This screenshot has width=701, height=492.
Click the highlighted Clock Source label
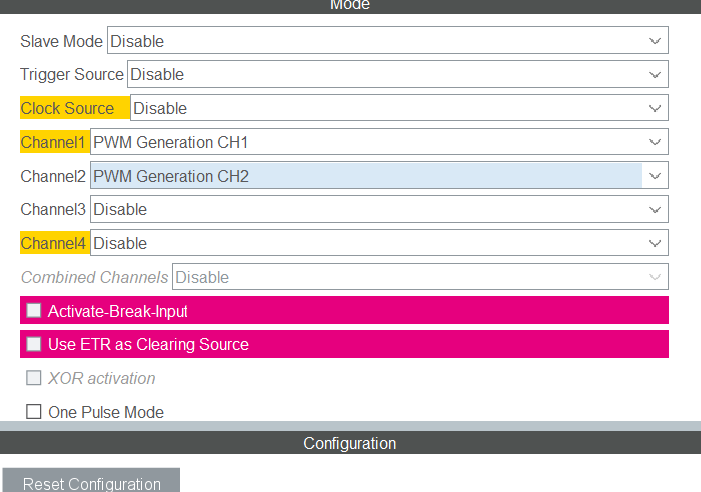pyautogui.click(x=68, y=108)
